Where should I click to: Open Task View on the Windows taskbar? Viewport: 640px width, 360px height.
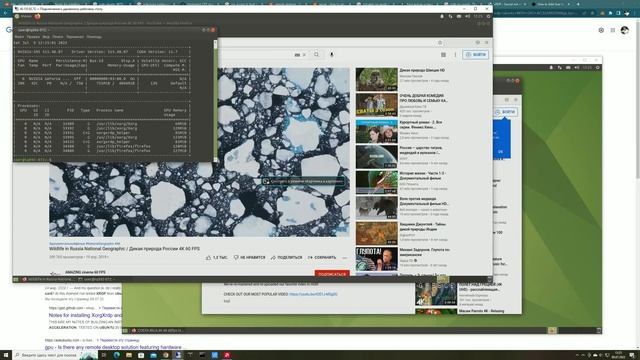(x=104, y=355)
